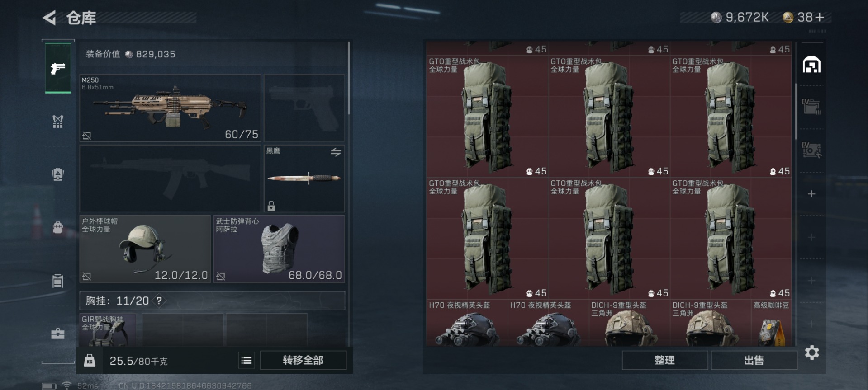Add gold currency with the plus sign
This screenshot has width=868, height=390.
[x=820, y=17]
